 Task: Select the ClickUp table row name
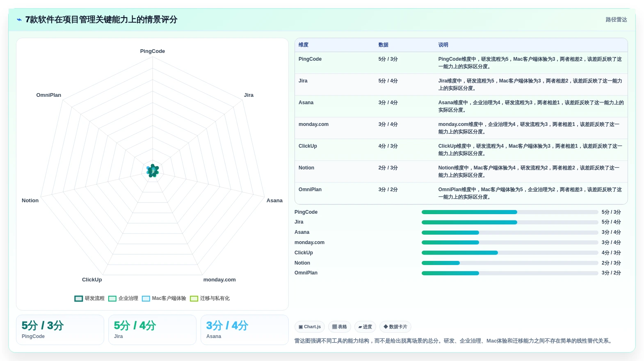click(x=308, y=146)
